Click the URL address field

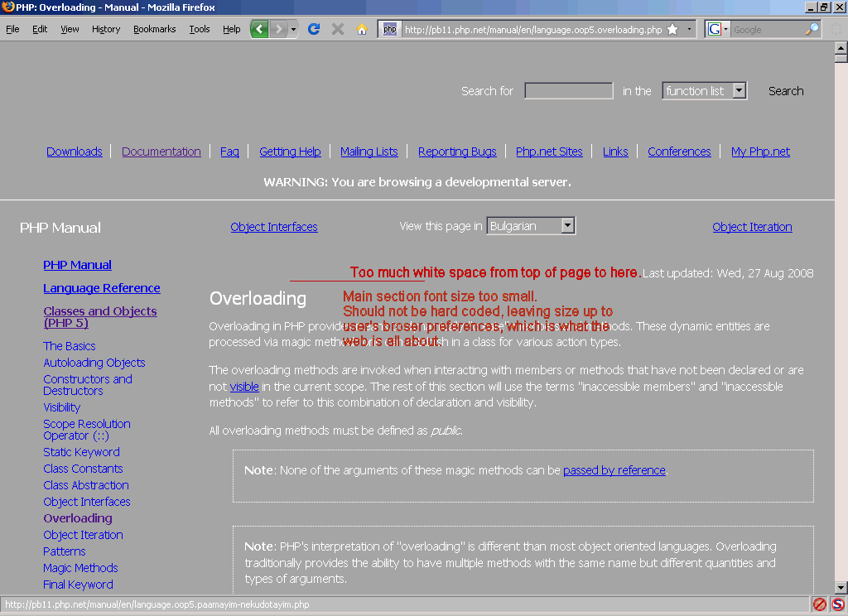(532, 29)
